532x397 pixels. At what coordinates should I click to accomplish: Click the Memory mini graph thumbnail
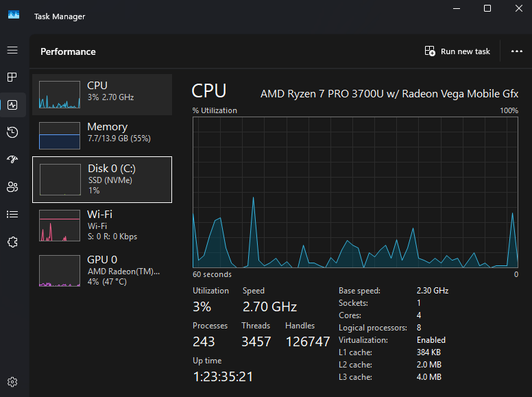pos(60,136)
